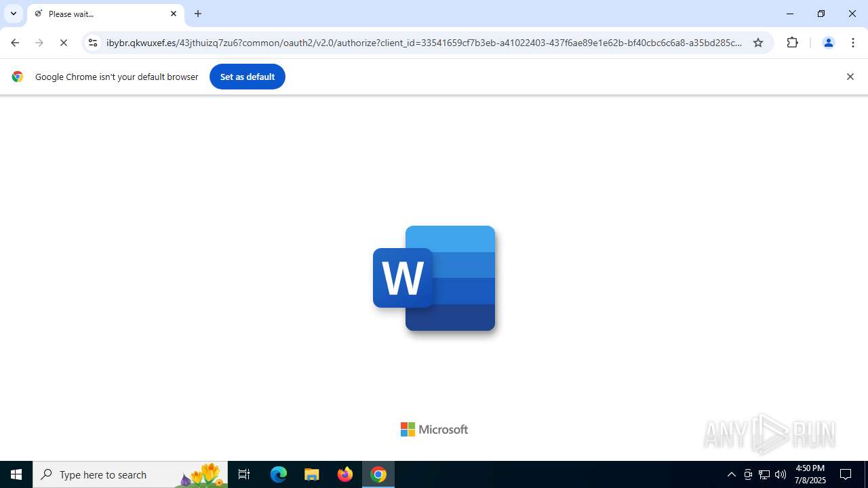Open the Chrome profile avatar
868x488 pixels.
828,43
